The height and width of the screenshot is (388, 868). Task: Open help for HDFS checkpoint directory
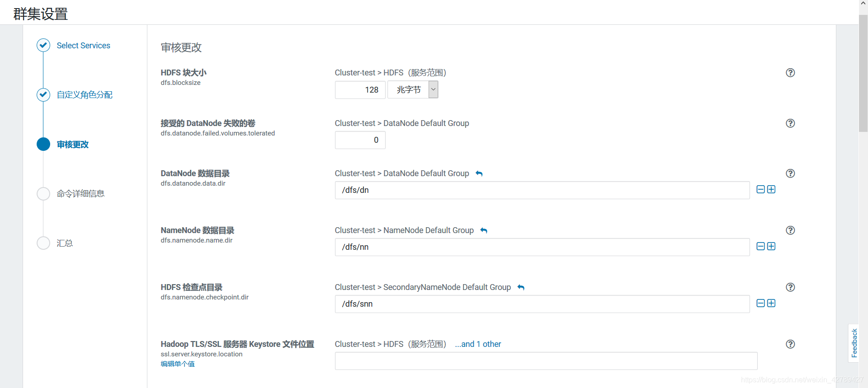(x=790, y=287)
